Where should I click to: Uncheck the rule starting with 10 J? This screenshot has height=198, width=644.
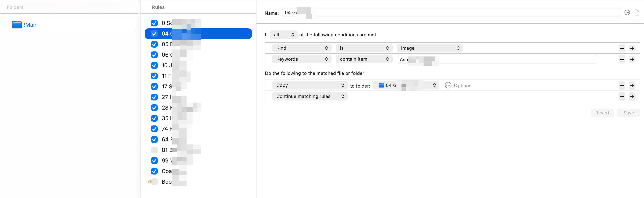pos(154,65)
